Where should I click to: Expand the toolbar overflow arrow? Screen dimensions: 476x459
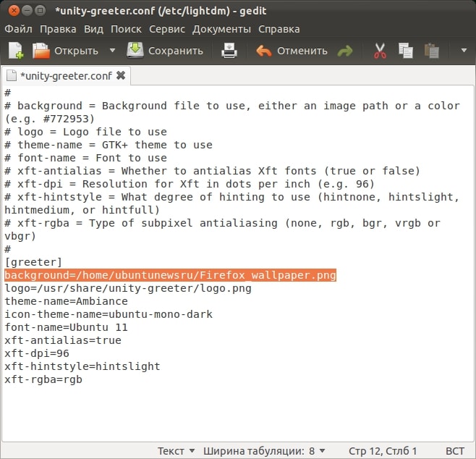coord(464,51)
